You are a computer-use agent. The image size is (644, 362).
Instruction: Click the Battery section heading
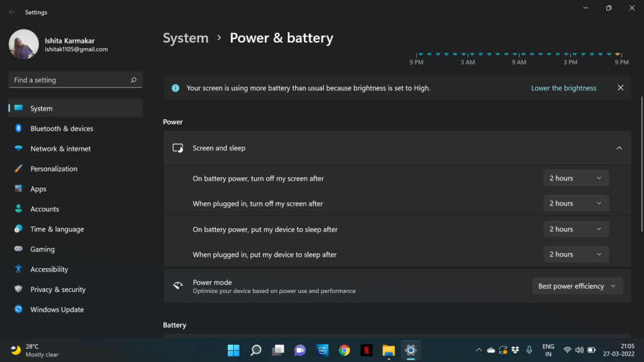[x=175, y=325]
